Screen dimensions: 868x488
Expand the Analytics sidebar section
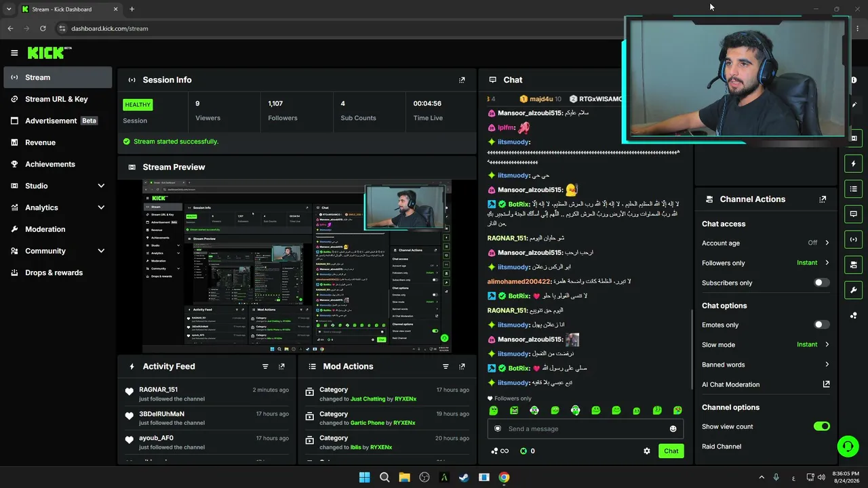pyautogui.click(x=101, y=207)
